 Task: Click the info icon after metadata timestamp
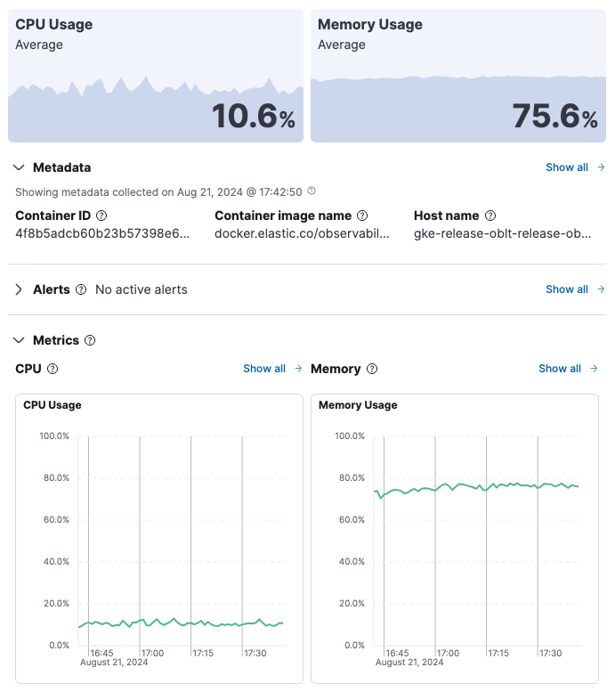click(312, 191)
